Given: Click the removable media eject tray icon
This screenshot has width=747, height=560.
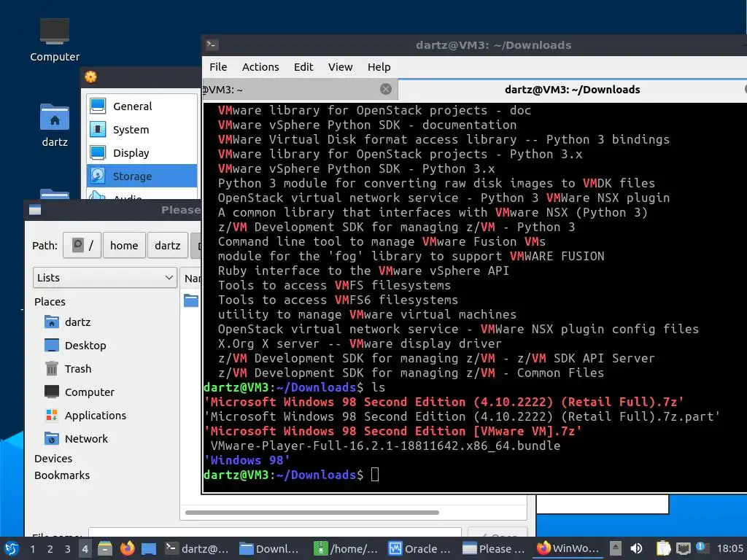Looking at the screenshot, I should (x=615, y=548).
